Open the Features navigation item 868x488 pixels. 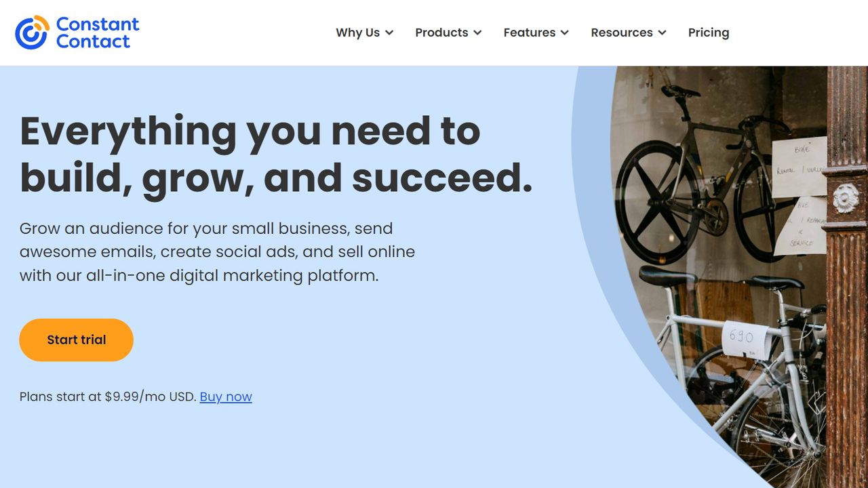(x=529, y=33)
